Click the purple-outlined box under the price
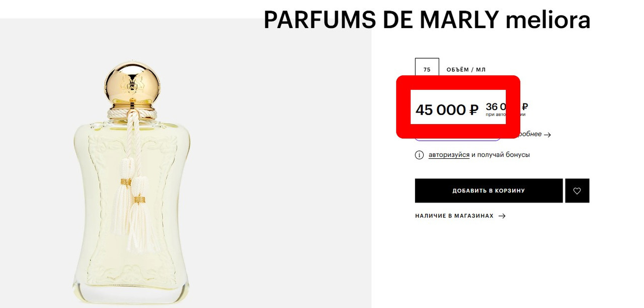The height and width of the screenshot is (308, 644). [457, 135]
